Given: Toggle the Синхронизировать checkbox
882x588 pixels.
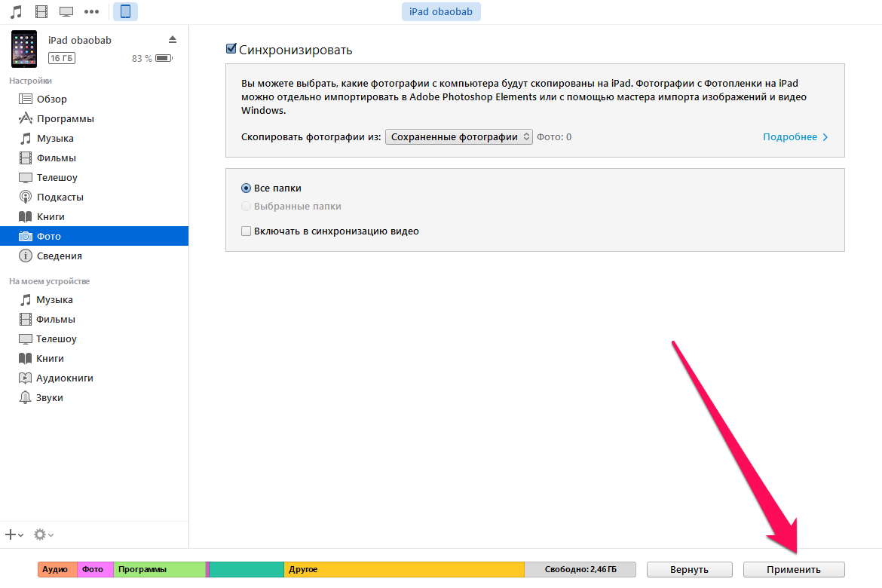Looking at the screenshot, I should point(231,50).
